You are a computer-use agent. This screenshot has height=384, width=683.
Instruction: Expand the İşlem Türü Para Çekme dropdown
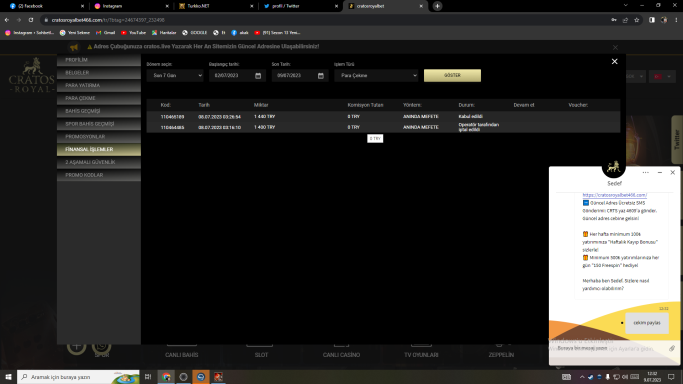tap(376, 76)
